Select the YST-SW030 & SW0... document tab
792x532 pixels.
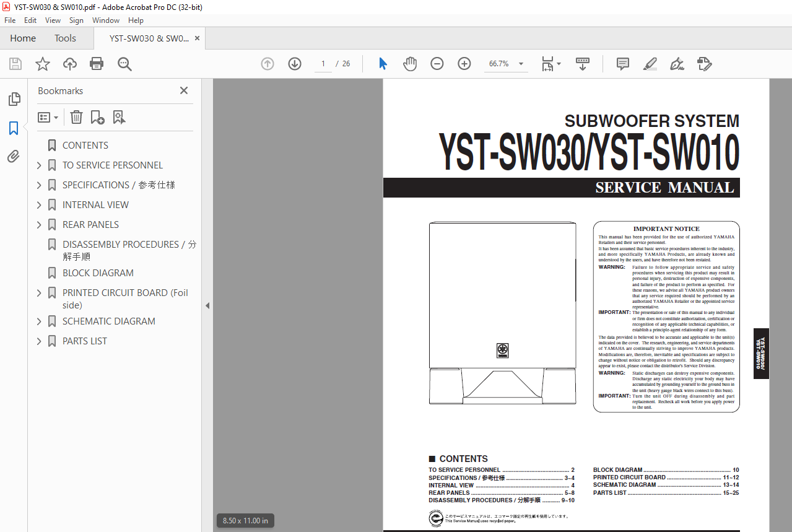point(149,38)
